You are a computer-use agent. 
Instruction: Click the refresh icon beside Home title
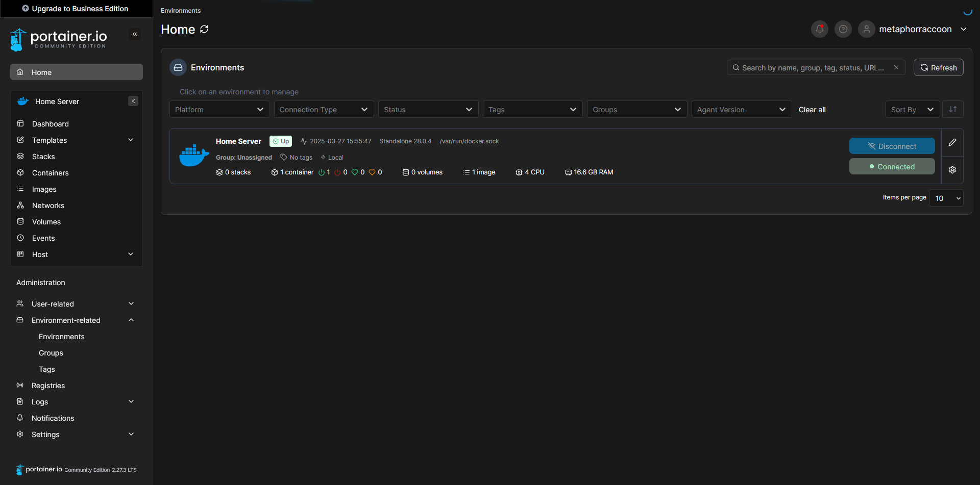204,29
